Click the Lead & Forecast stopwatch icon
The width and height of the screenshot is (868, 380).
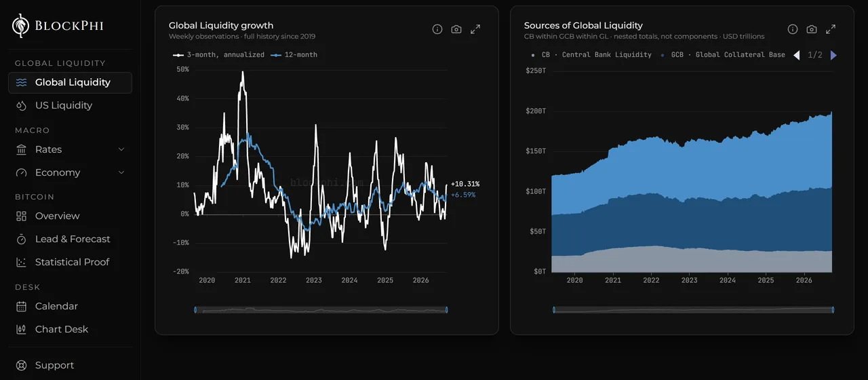22,239
